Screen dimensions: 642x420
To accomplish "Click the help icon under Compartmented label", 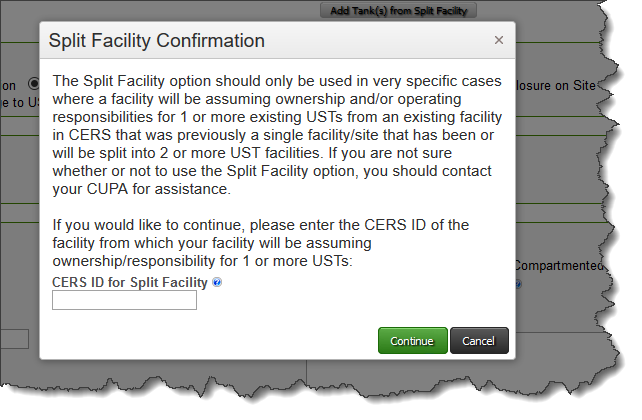I will (519, 284).
